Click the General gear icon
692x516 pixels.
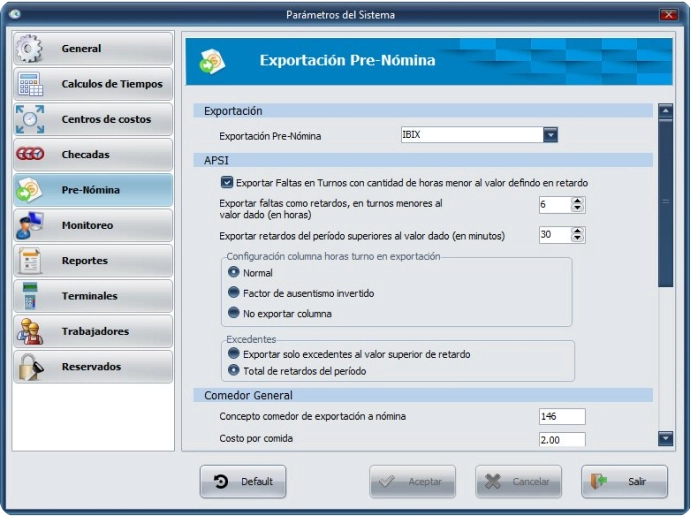coord(30,49)
